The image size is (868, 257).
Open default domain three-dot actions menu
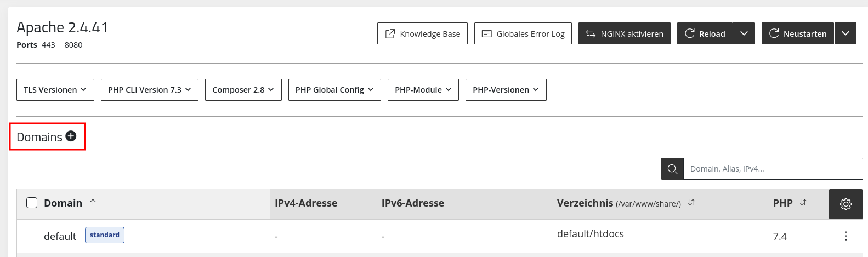(x=846, y=236)
